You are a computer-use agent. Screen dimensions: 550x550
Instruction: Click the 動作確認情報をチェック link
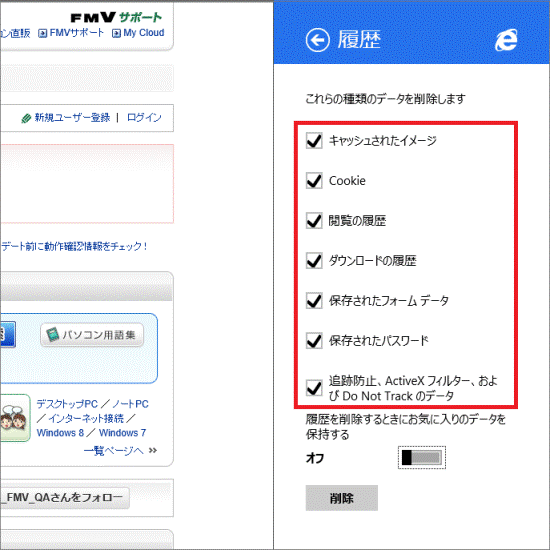(x=74, y=246)
